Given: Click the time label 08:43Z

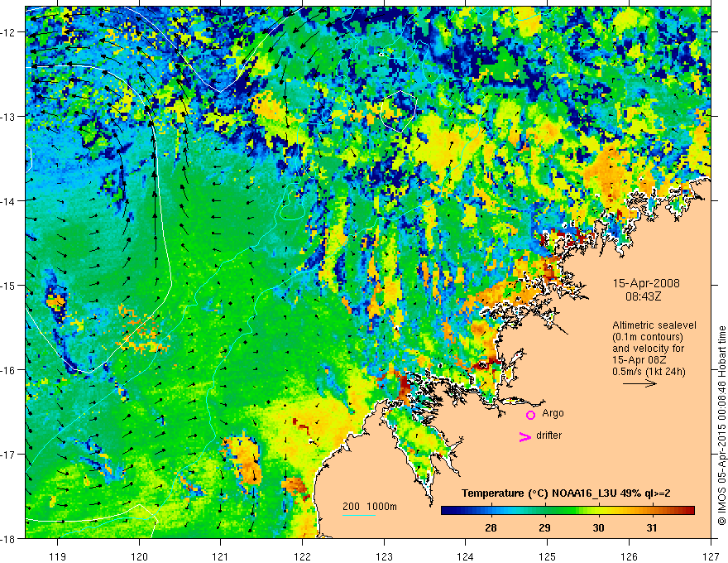Looking at the screenshot, I should coord(643,296).
